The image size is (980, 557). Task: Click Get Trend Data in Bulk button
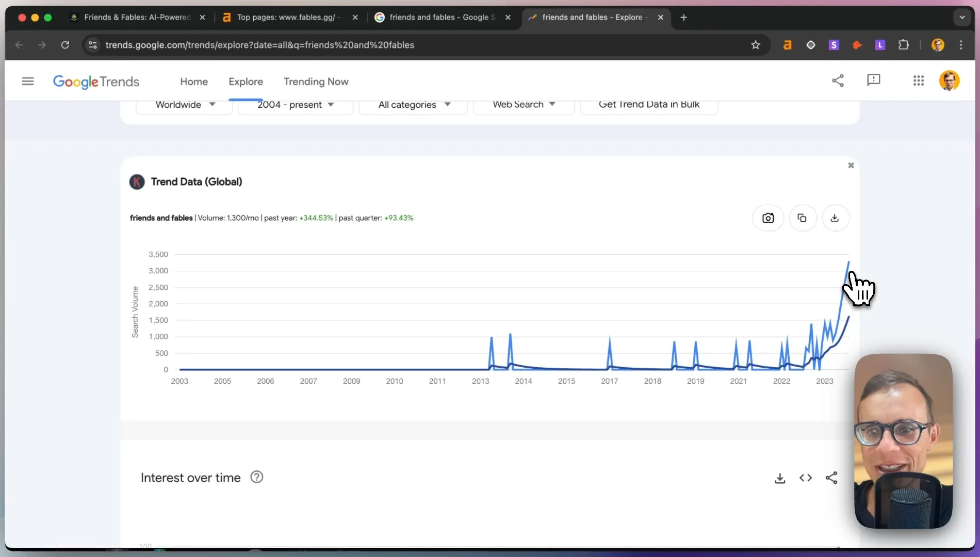[x=649, y=105]
